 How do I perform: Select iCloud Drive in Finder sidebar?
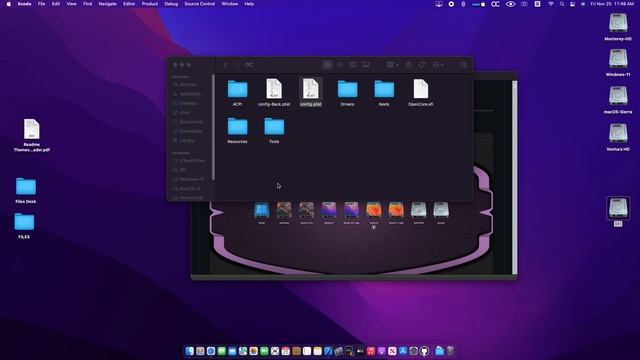point(189,160)
